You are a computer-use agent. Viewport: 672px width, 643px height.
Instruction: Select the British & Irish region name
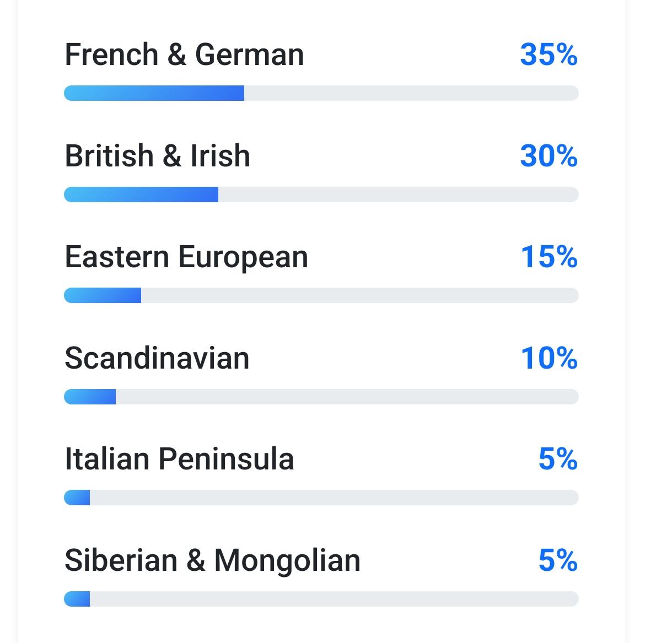coord(157,156)
